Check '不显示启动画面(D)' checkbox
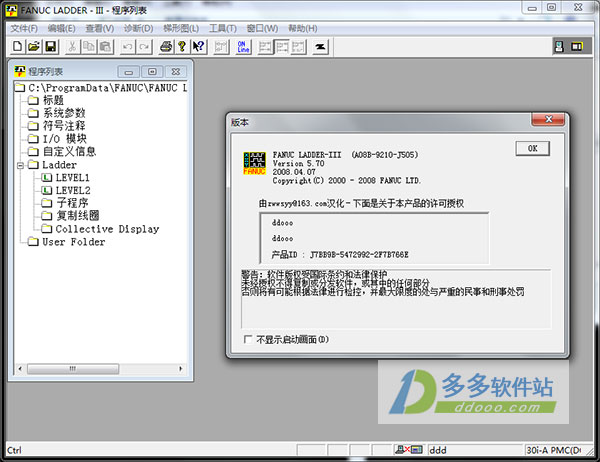600x462 pixels. click(248, 339)
